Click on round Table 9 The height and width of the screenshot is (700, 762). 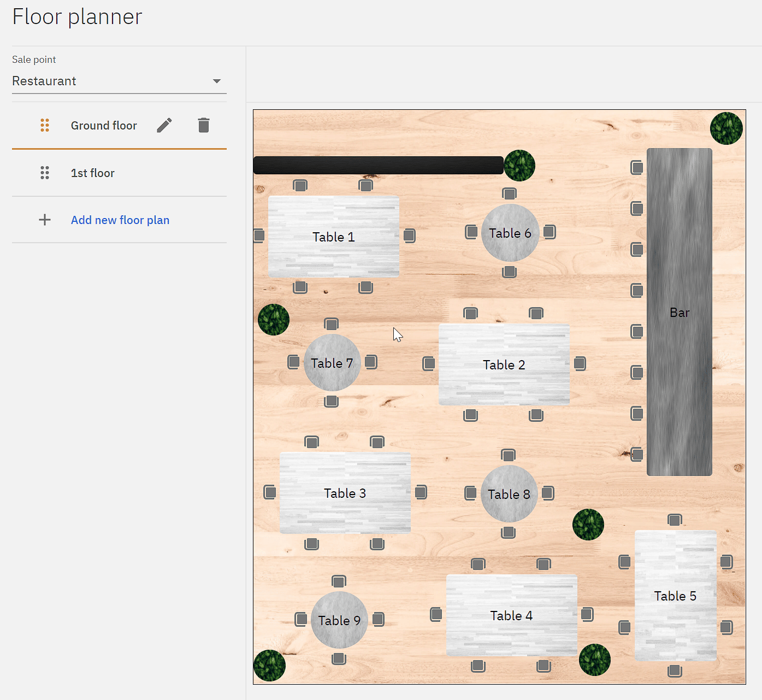click(x=339, y=620)
